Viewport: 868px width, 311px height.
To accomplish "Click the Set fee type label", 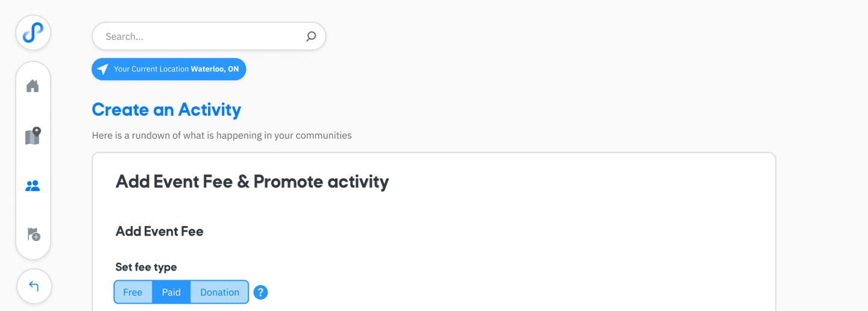I will tap(146, 267).
